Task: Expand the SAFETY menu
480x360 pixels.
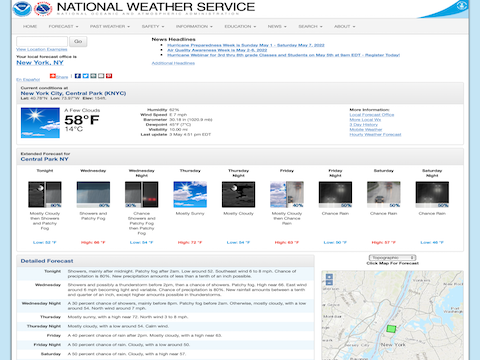Action: coord(153,26)
